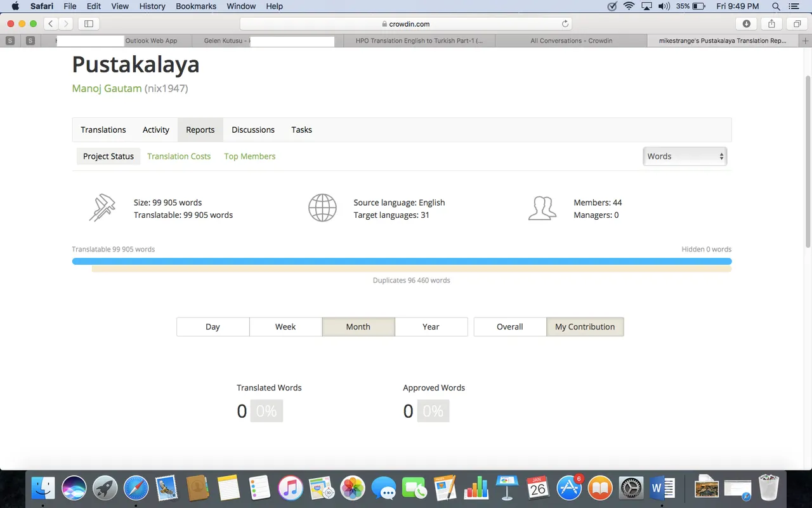The width and height of the screenshot is (812, 508).
Task: Go back in Safari history
Action: pos(51,23)
